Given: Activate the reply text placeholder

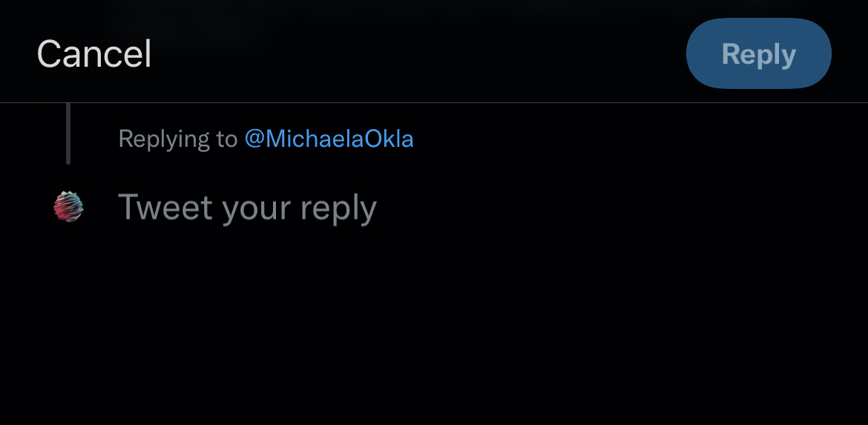Looking at the screenshot, I should (247, 208).
